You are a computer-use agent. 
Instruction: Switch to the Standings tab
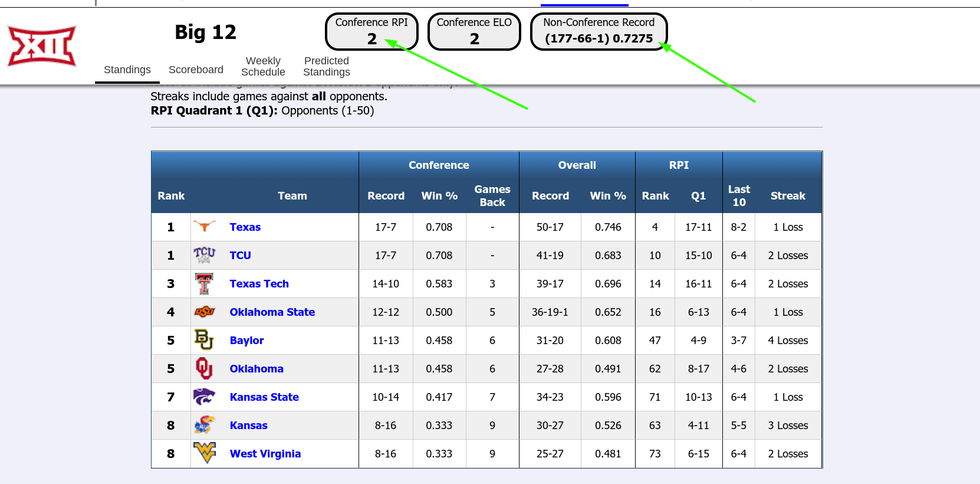(x=127, y=70)
